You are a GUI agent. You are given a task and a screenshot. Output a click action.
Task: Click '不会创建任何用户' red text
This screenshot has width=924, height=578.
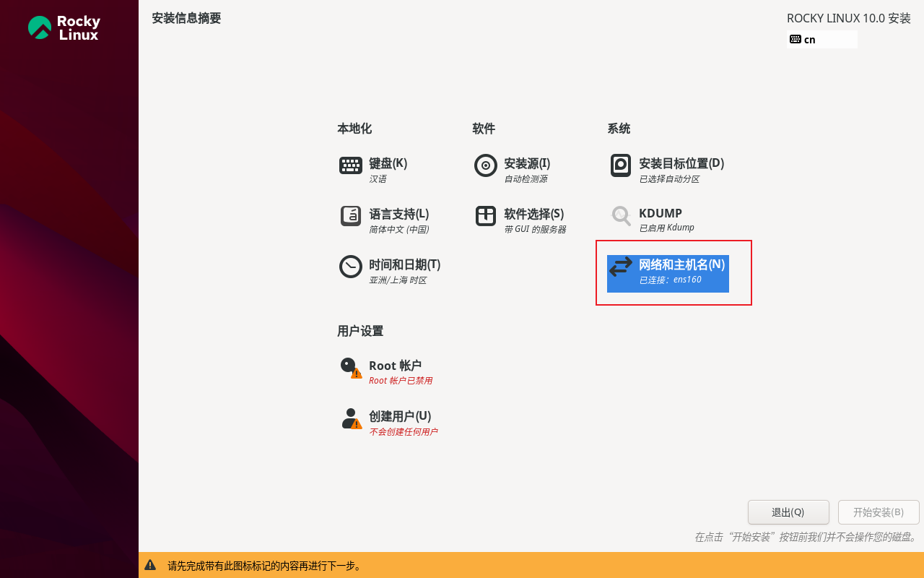pos(404,431)
